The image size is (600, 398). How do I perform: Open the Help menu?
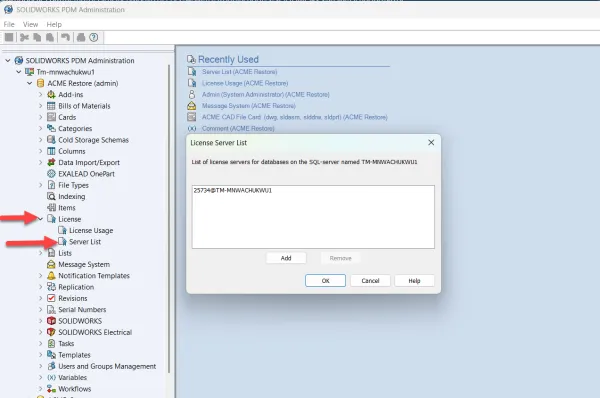(54, 24)
